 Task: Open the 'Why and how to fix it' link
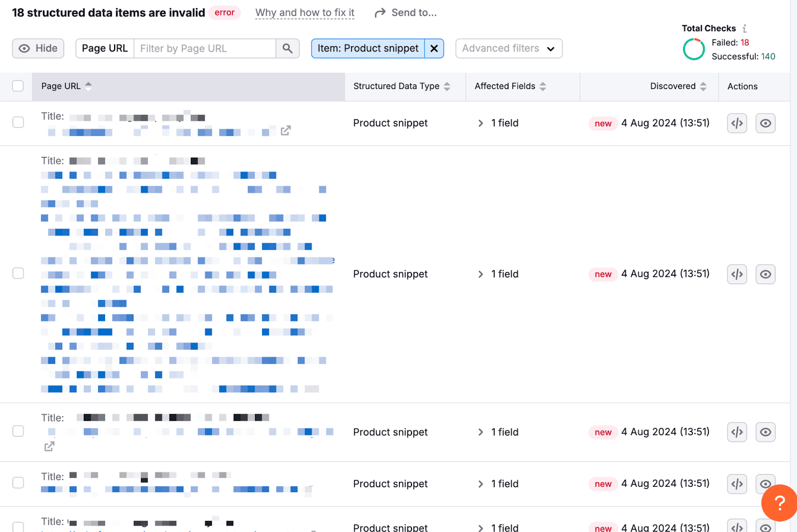(305, 13)
